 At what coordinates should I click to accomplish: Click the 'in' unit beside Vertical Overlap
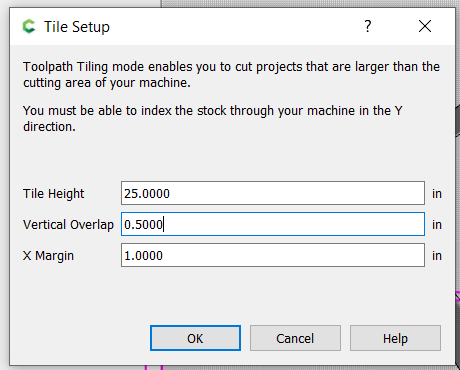pos(437,225)
